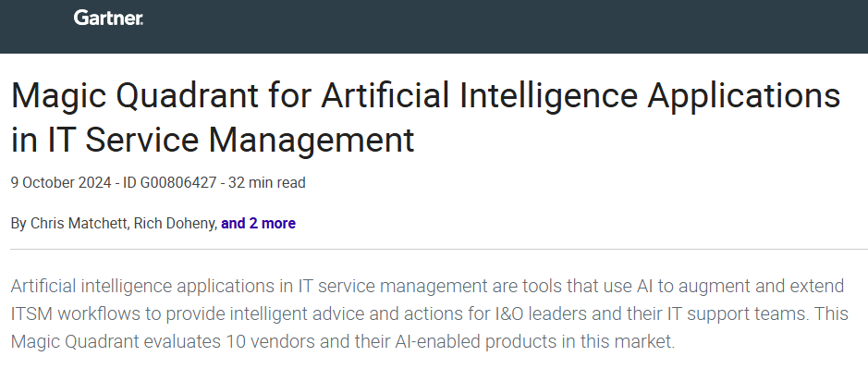This screenshot has width=868, height=381.
Task: Click the '32 min read' label
Action: 268,183
